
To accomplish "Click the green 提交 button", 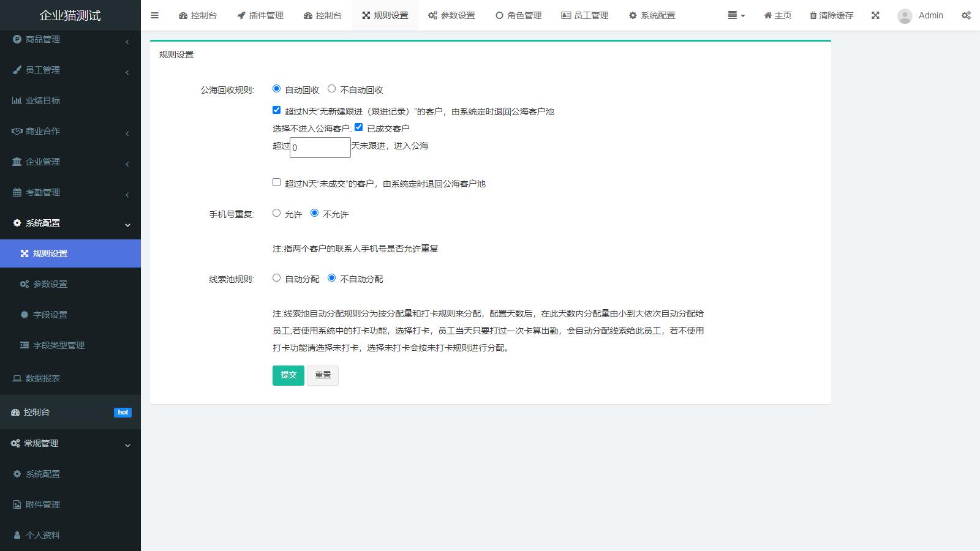I will pyautogui.click(x=288, y=375).
